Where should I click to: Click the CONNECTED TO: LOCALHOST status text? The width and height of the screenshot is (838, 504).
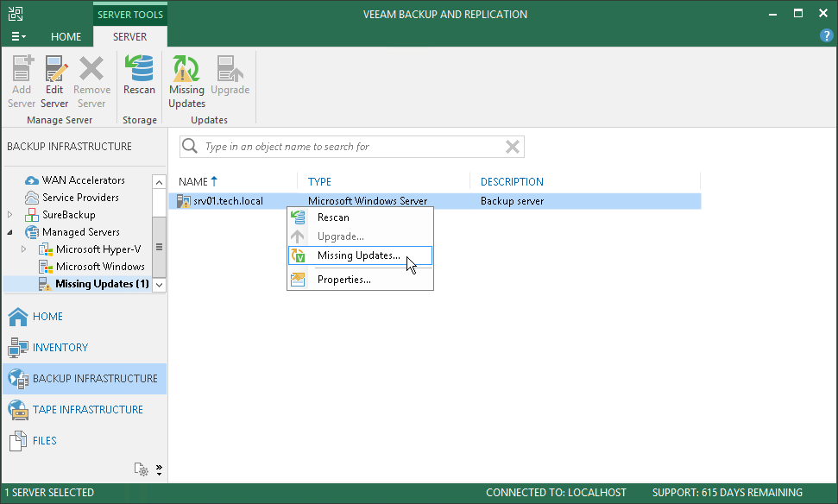556,492
